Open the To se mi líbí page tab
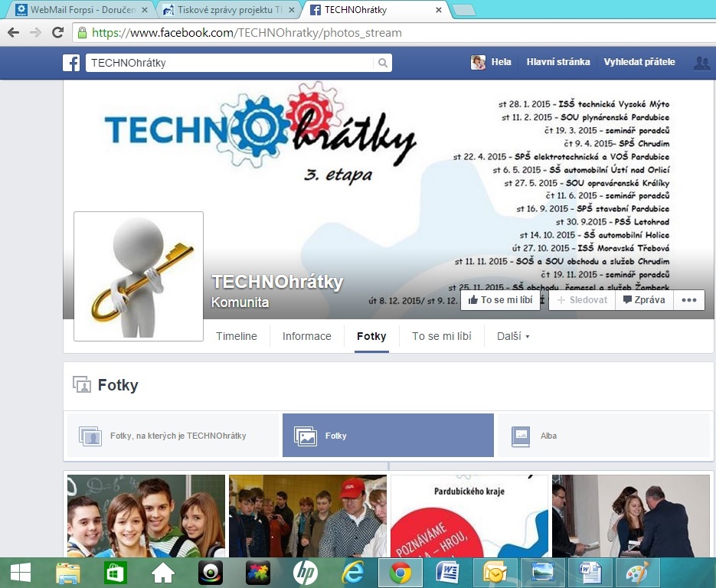716x588 pixels. point(442,336)
